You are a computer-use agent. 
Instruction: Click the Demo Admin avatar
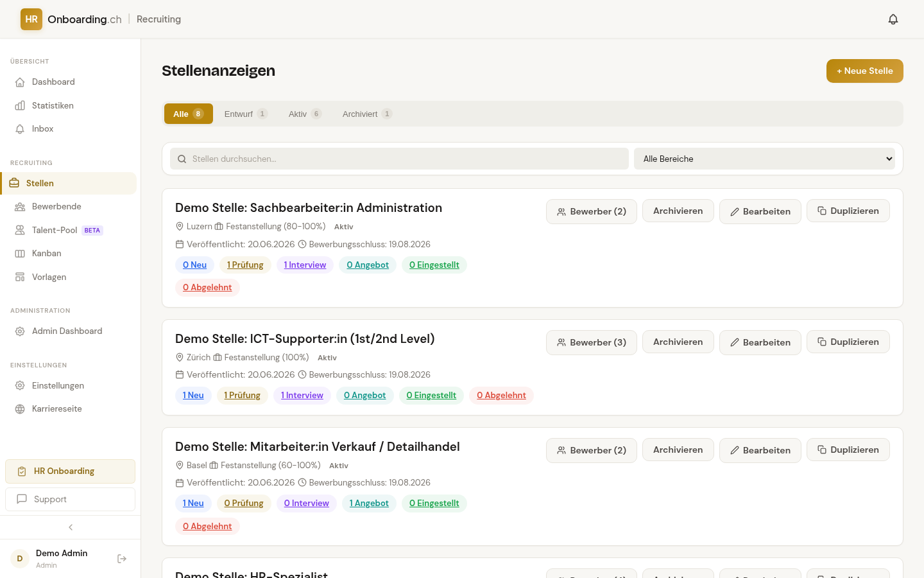pyautogui.click(x=20, y=559)
